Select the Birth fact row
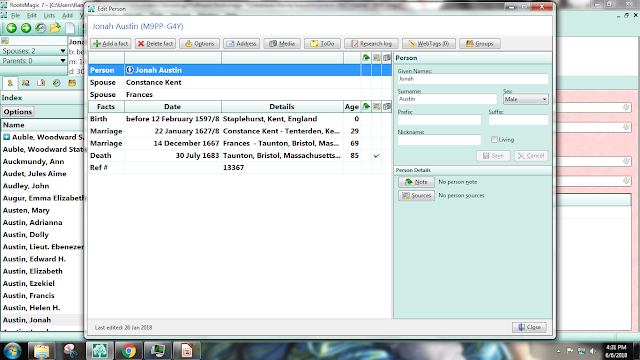 [x=240, y=119]
